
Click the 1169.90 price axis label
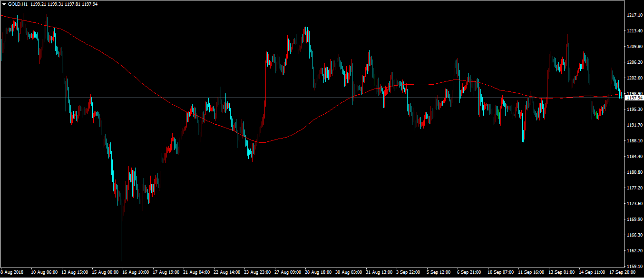pyautogui.click(x=634, y=219)
